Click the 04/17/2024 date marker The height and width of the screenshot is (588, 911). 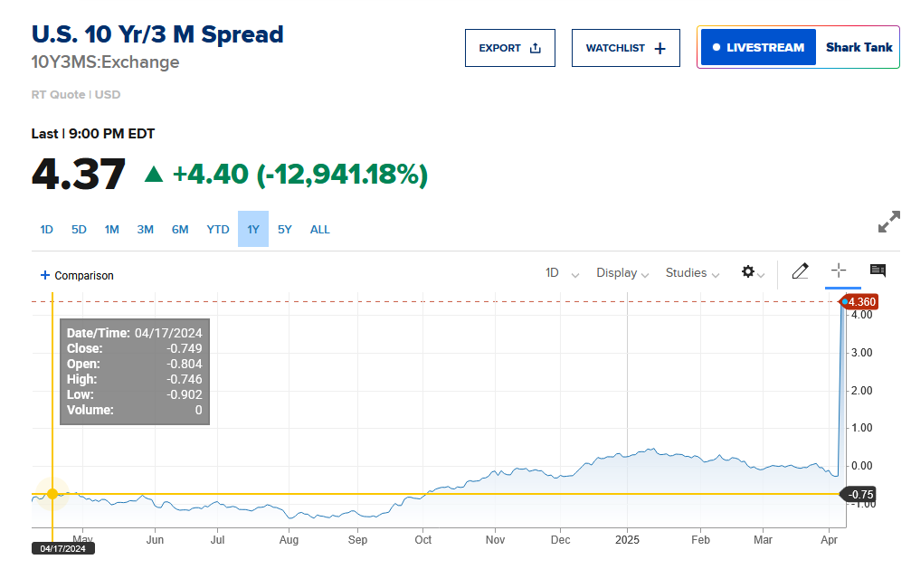click(62, 548)
